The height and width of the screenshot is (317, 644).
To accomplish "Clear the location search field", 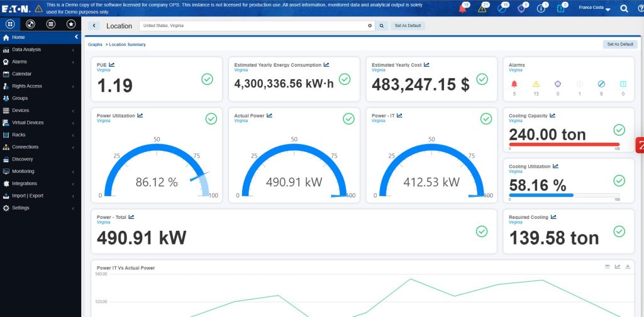I will click(370, 25).
